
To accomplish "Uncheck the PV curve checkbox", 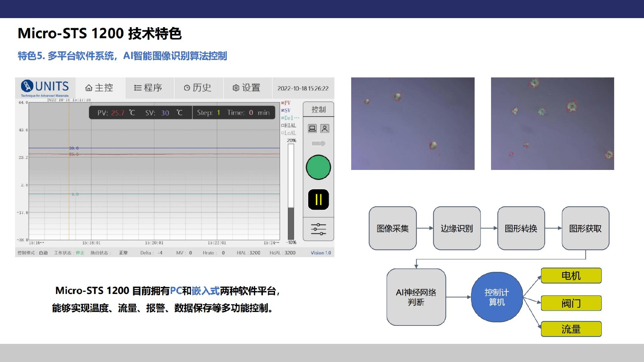I will pyautogui.click(x=283, y=103).
